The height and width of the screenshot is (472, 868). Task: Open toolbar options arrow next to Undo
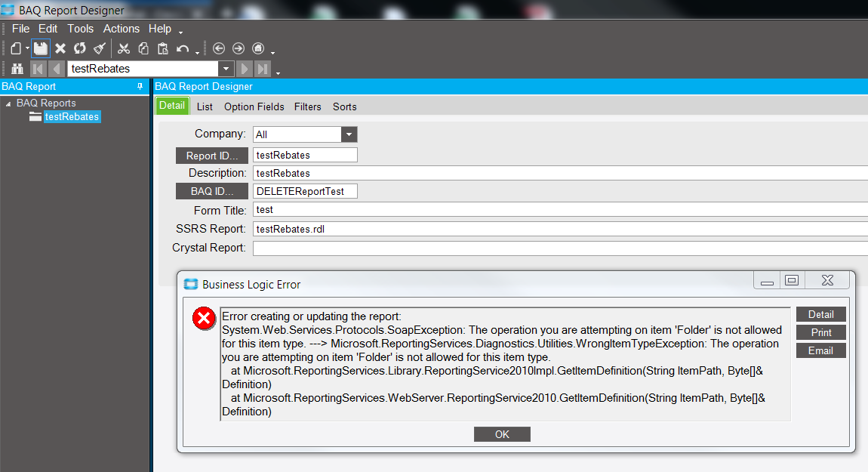pyautogui.click(x=198, y=53)
